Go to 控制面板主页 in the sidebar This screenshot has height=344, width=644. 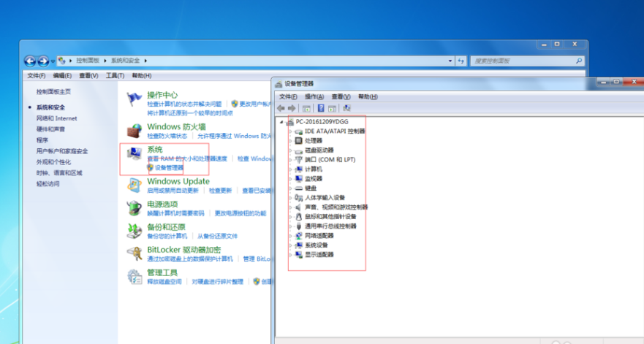click(x=53, y=91)
